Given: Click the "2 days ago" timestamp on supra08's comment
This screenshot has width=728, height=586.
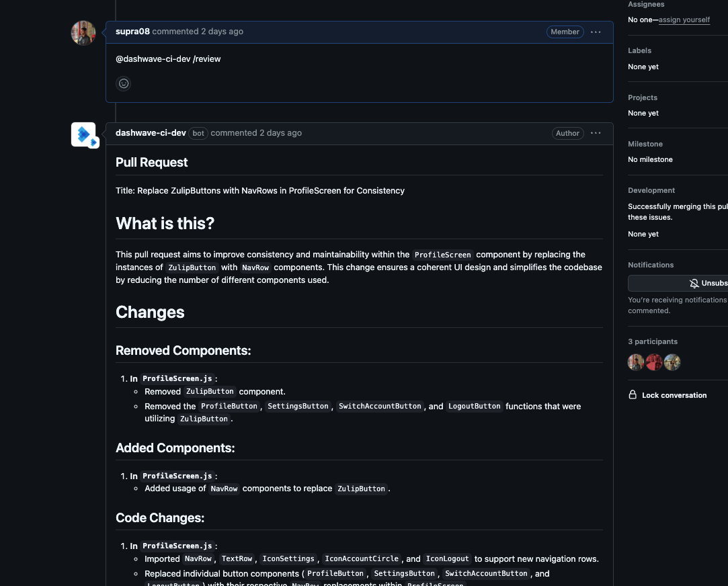Looking at the screenshot, I should (222, 32).
